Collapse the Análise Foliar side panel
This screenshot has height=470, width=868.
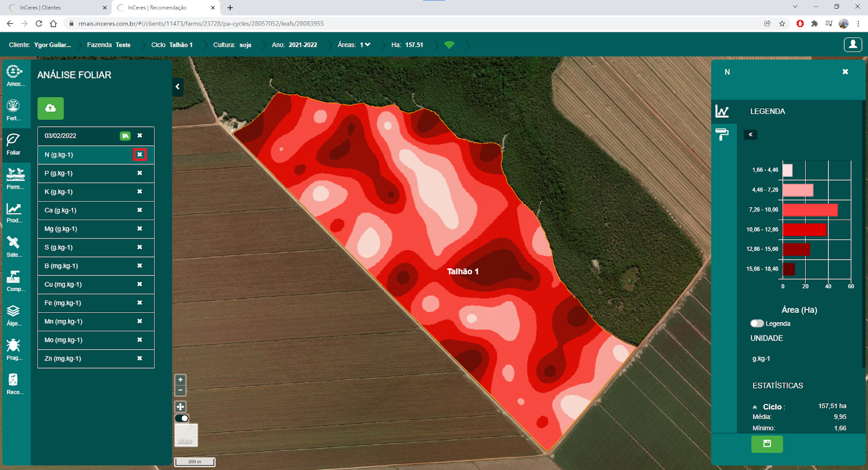click(177, 87)
